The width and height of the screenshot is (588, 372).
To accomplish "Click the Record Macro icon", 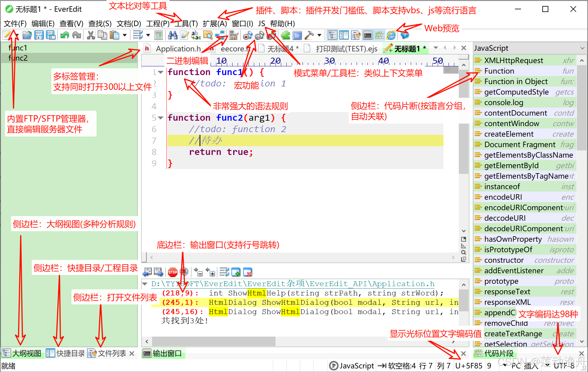I will (x=247, y=35).
